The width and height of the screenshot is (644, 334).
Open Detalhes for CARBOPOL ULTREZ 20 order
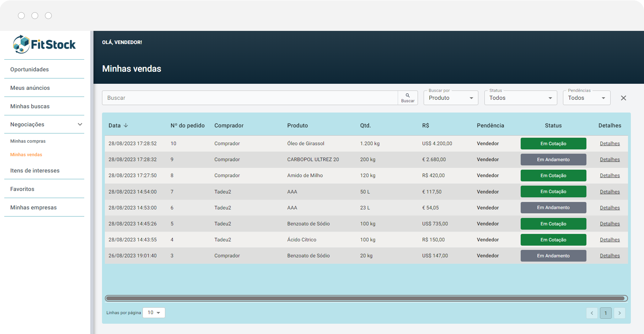pos(610,160)
